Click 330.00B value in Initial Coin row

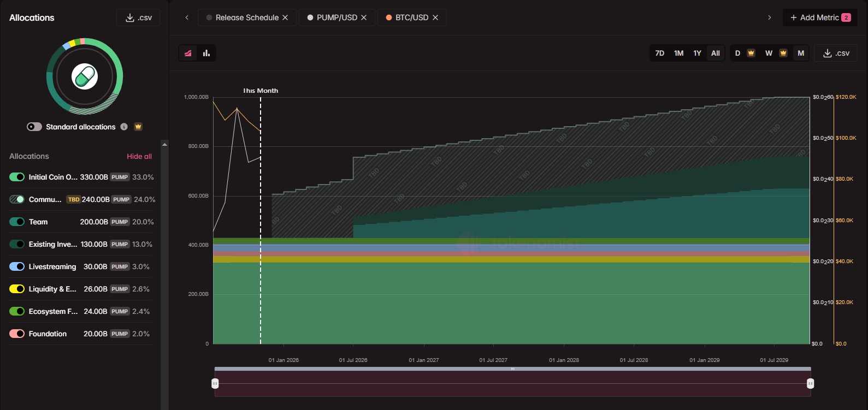94,177
